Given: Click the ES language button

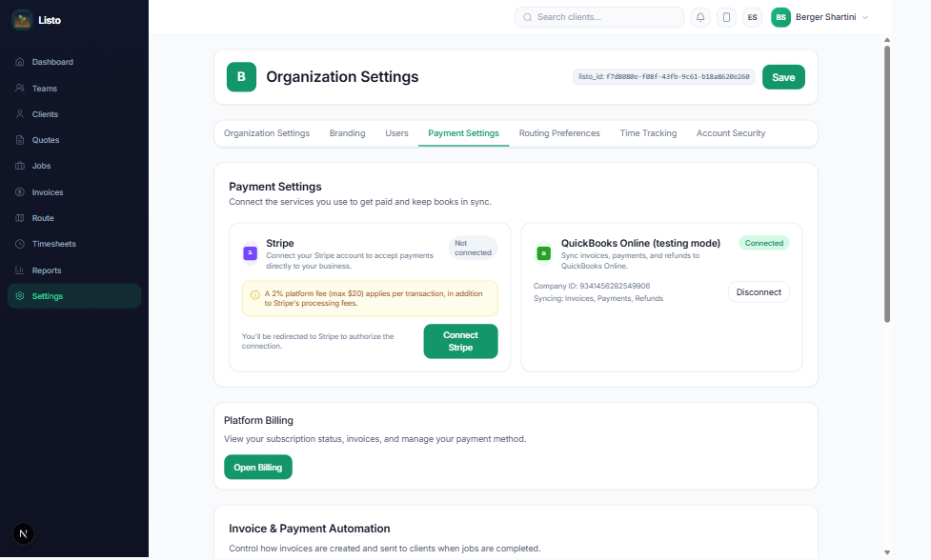Looking at the screenshot, I should point(752,17).
